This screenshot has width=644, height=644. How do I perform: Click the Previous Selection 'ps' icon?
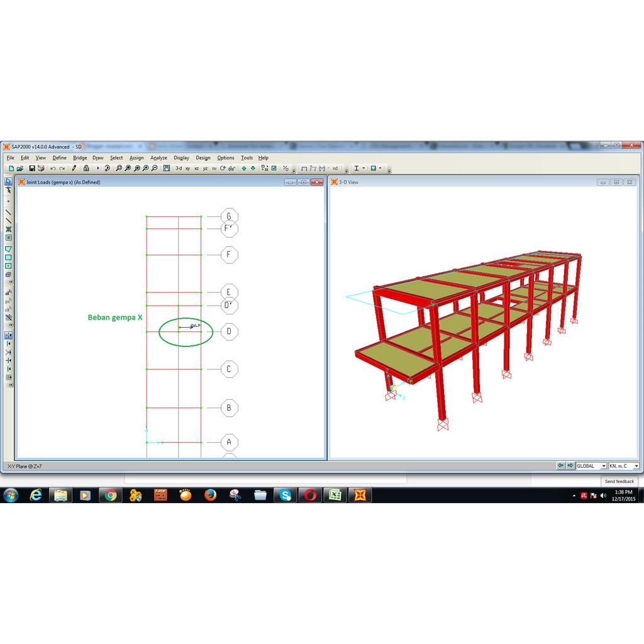8,301
